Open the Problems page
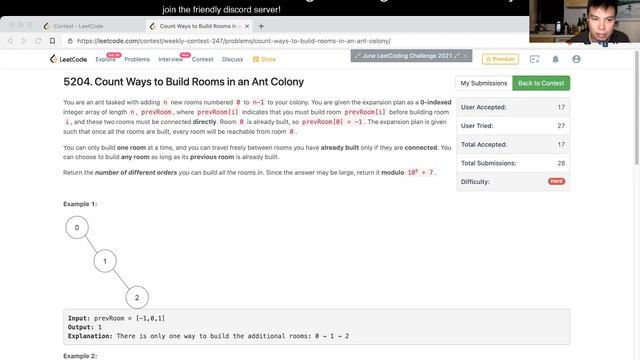640x360 pixels. (137, 59)
